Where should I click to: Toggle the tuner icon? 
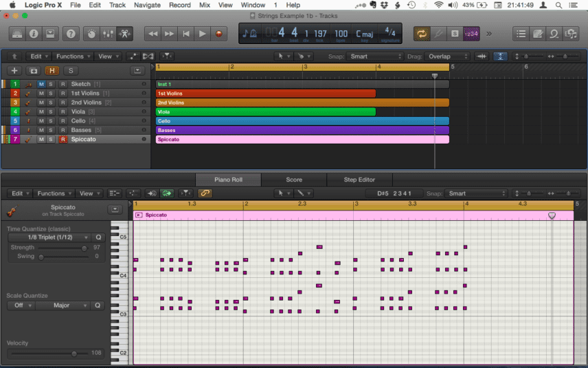(x=438, y=34)
